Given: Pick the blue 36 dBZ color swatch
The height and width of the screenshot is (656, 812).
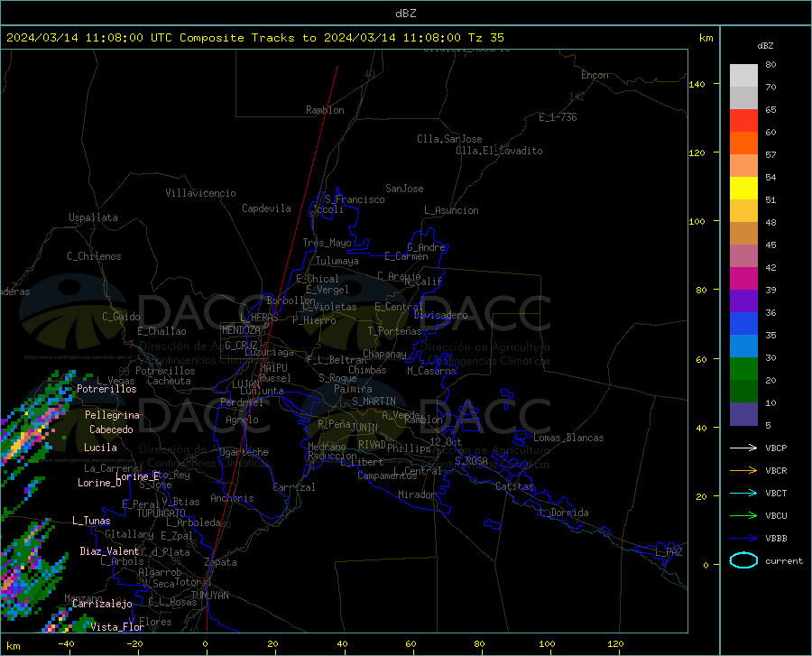Looking at the screenshot, I should 743,324.
